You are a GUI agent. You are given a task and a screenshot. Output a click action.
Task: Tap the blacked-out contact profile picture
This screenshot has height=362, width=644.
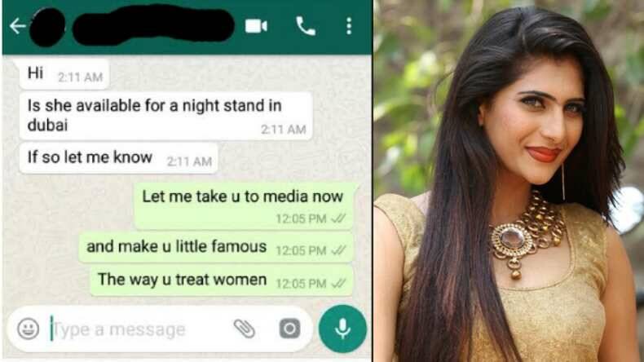(47, 27)
